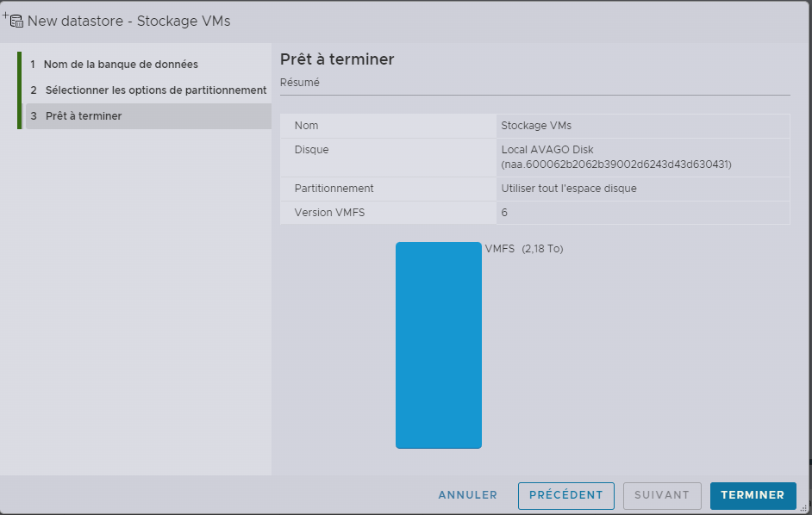The height and width of the screenshot is (515, 812).
Task: Click the resize grip at dialog corner
Action: [803, 509]
